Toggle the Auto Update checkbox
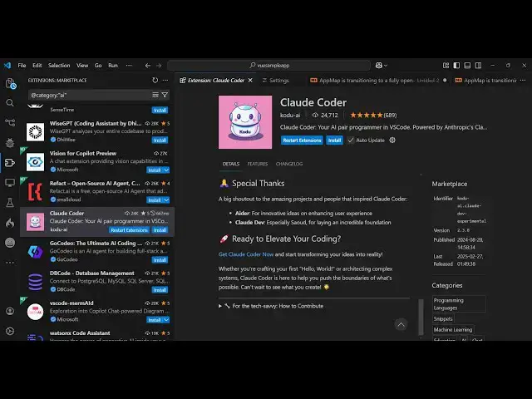This screenshot has height=399, width=532. [351, 140]
